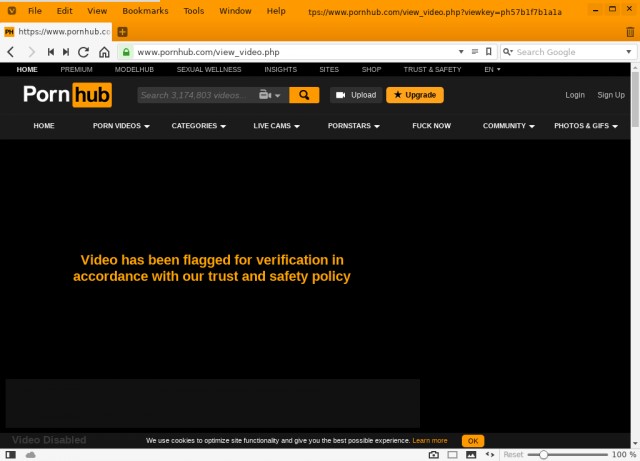Open the closed tabs trash icon
The height and width of the screenshot is (461, 640).
(630, 32)
